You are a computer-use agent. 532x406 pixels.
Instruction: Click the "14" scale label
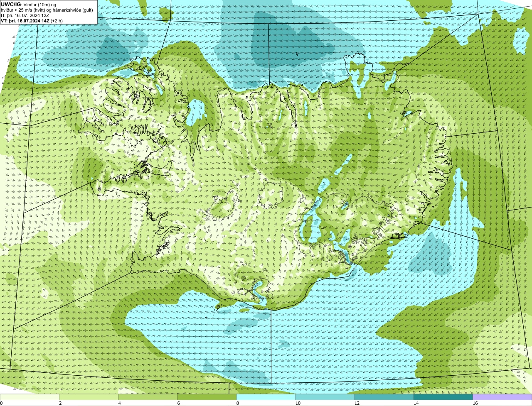[416, 403]
